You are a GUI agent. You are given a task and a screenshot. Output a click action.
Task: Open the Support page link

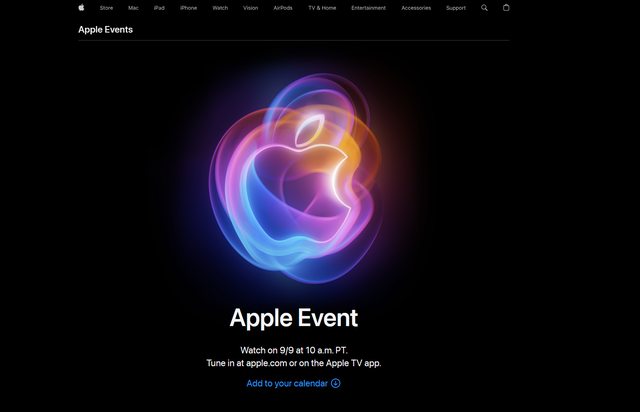coord(456,8)
